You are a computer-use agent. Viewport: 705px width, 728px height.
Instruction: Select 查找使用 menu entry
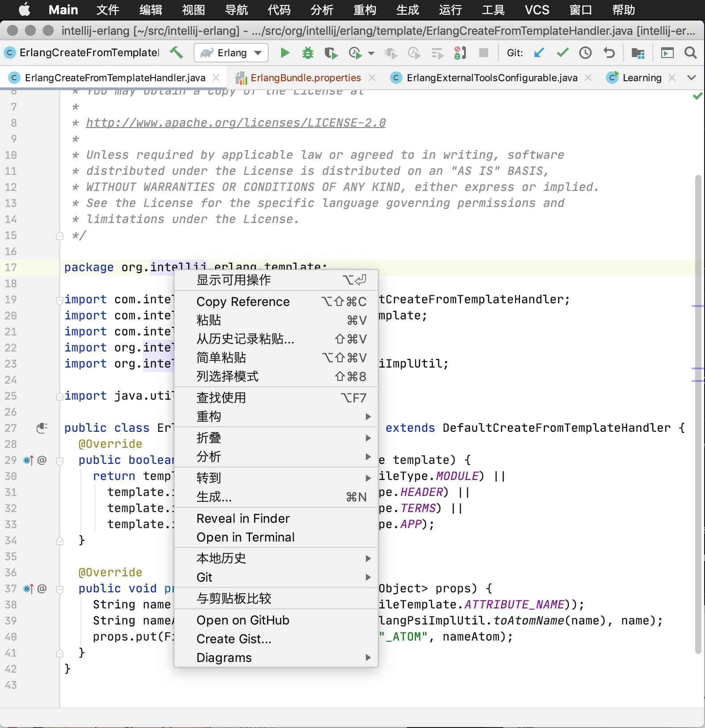(x=276, y=398)
